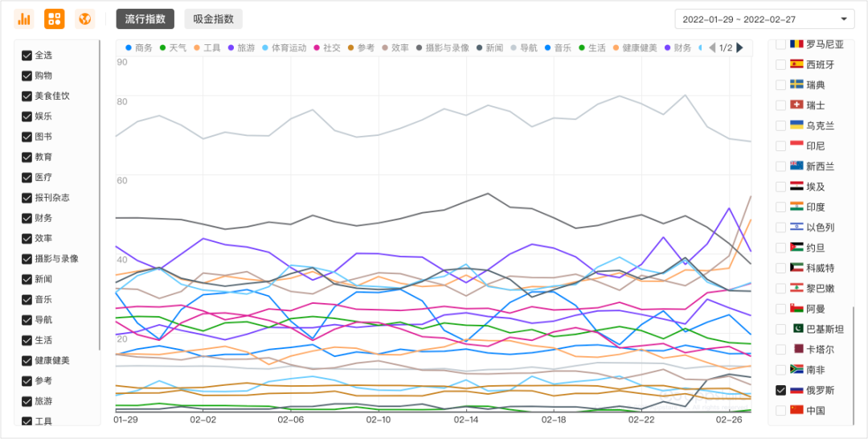The width and height of the screenshot is (868, 439).
Task: Select the orange grid category view icon
Action: pyautogui.click(x=55, y=18)
